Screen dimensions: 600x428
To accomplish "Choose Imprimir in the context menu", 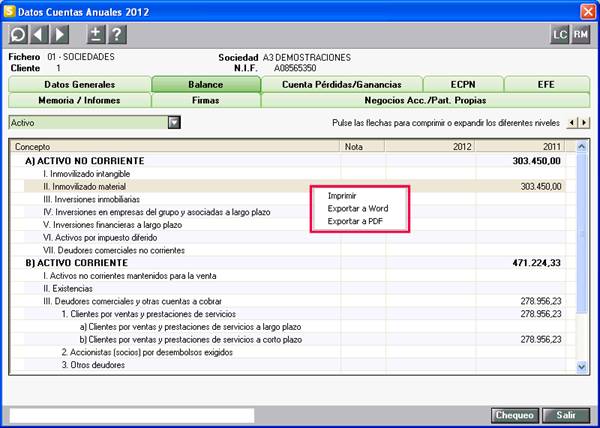I will coord(342,196).
